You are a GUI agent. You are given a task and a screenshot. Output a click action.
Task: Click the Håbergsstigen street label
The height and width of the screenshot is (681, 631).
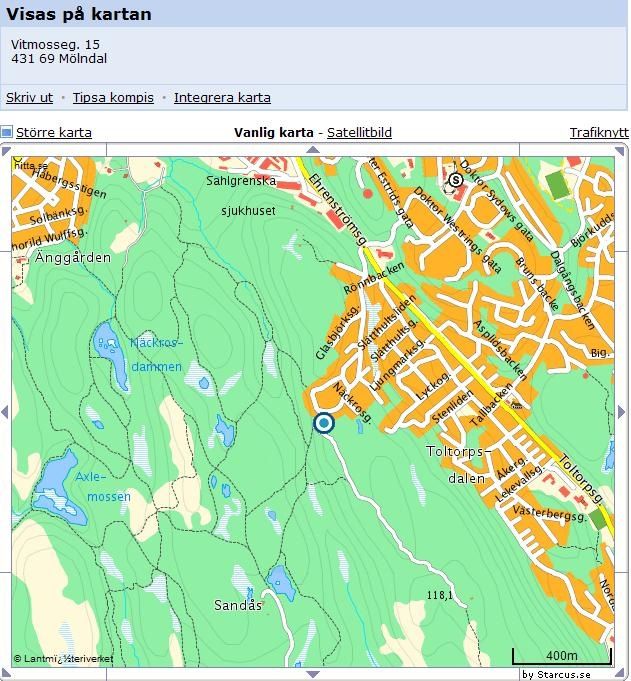pos(69,183)
